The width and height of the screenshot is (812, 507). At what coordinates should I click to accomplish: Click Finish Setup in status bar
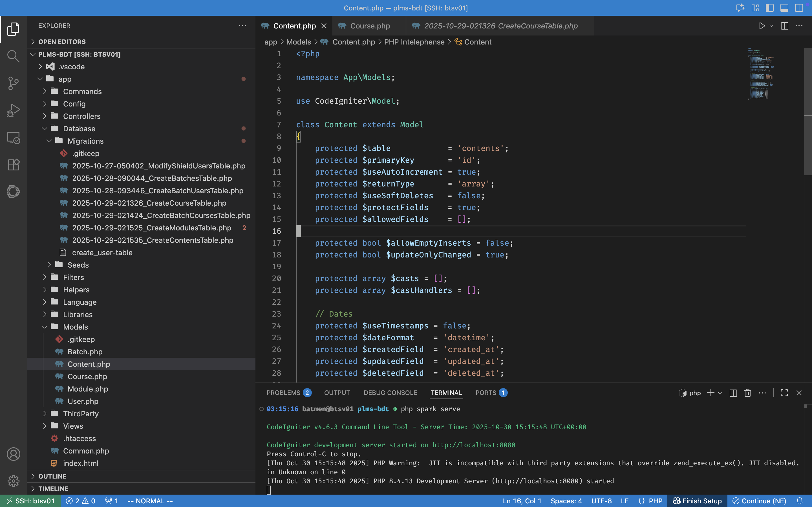pyautogui.click(x=697, y=501)
